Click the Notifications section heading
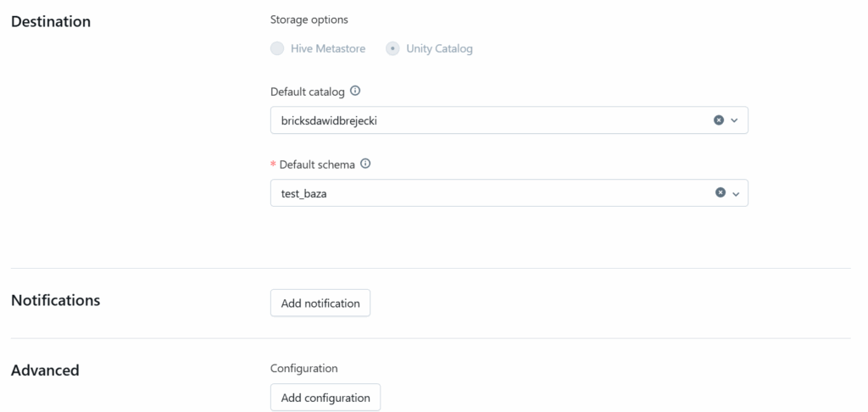The height and width of the screenshot is (412, 868). pyautogui.click(x=56, y=300)
